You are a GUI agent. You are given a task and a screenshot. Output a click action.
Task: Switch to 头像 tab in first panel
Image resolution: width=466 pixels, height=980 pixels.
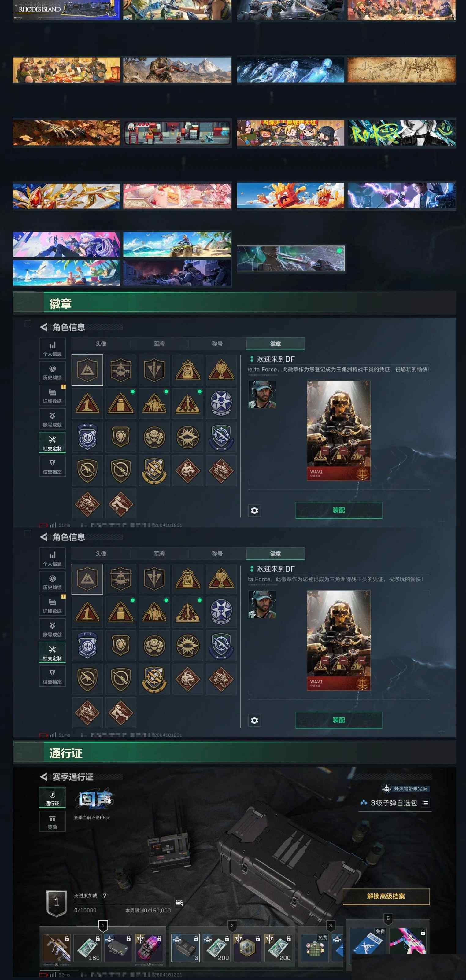[101, 344]
